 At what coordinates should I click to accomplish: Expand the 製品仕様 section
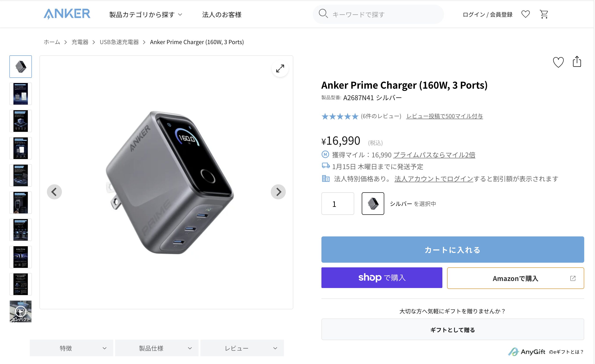tap(157, 348)
